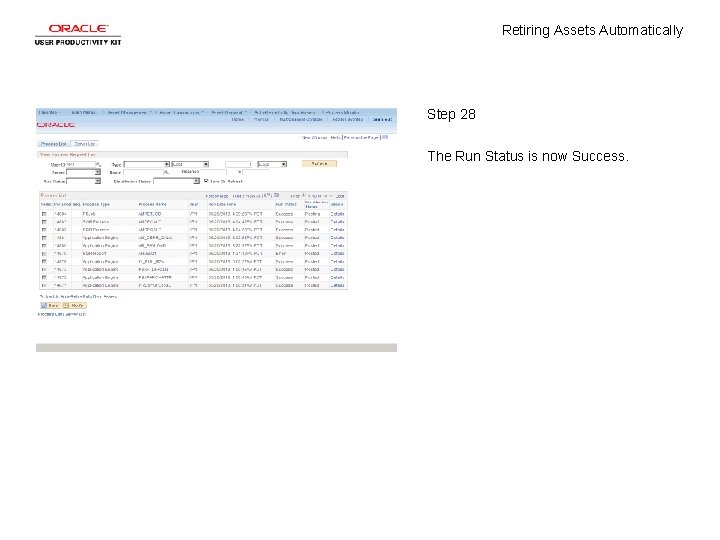Switch to the Process List tab
This screenshot has width=720, height=540.
pyautogui.click(x=54, y=144)
